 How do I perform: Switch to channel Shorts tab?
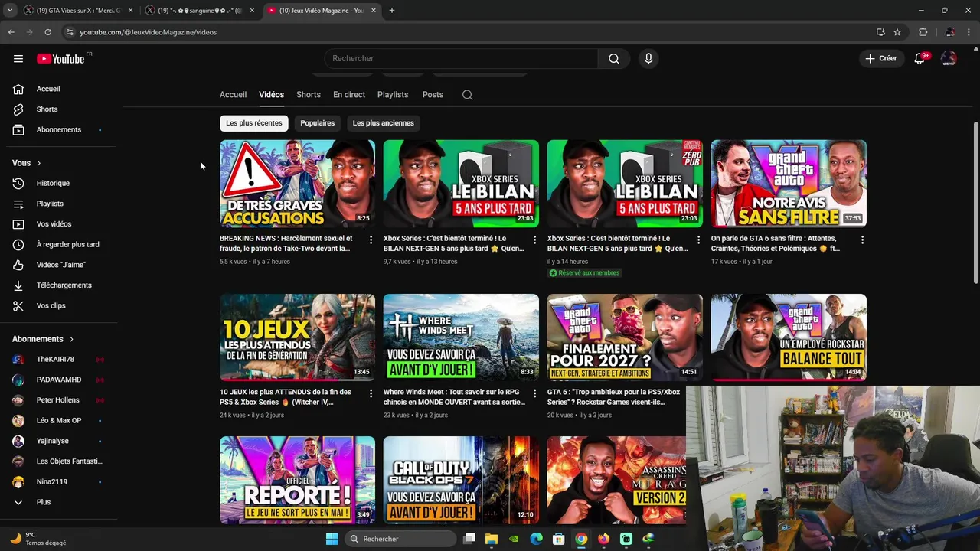coord(309,95)
